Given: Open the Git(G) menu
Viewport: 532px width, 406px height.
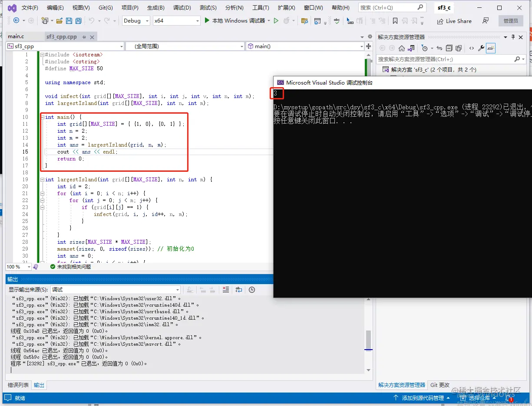Looking at the screenshot, I should [106, 8].
